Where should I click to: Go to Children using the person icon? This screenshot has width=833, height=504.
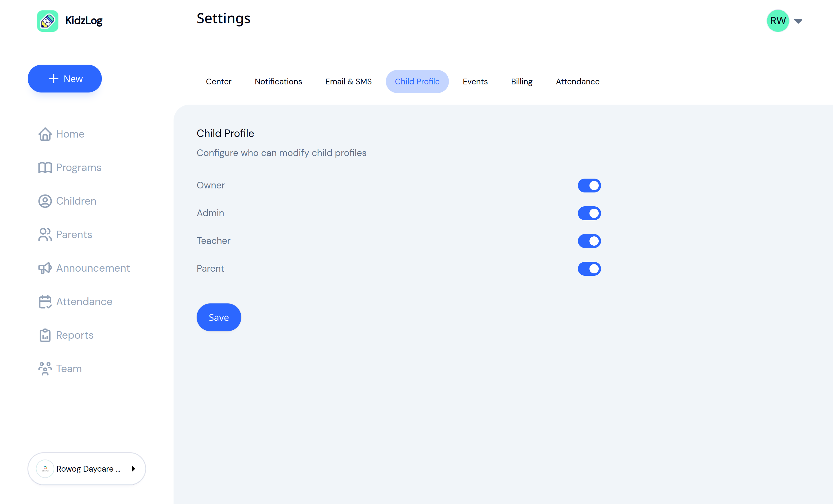coord(45,201)
